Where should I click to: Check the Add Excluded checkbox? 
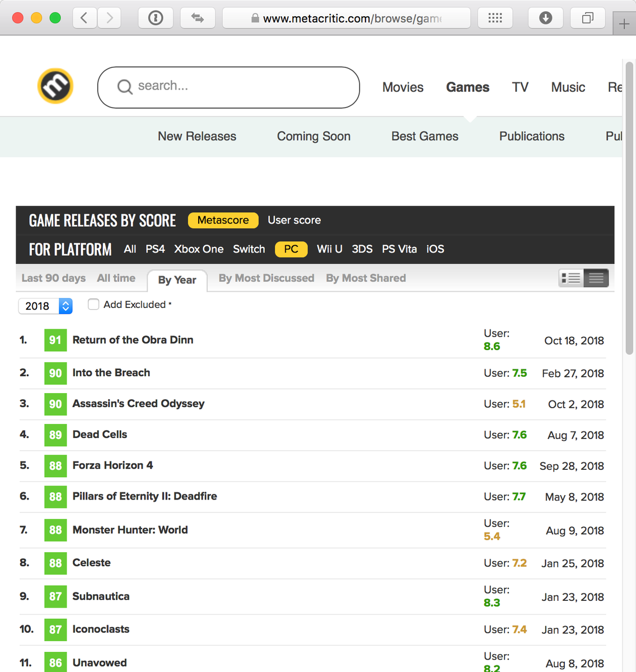coord(93,304)
